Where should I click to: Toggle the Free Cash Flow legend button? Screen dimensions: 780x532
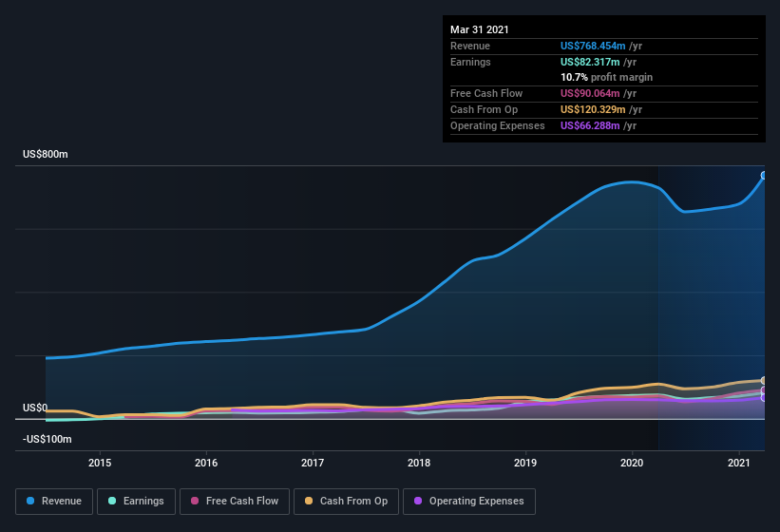(x=235, y=502)
